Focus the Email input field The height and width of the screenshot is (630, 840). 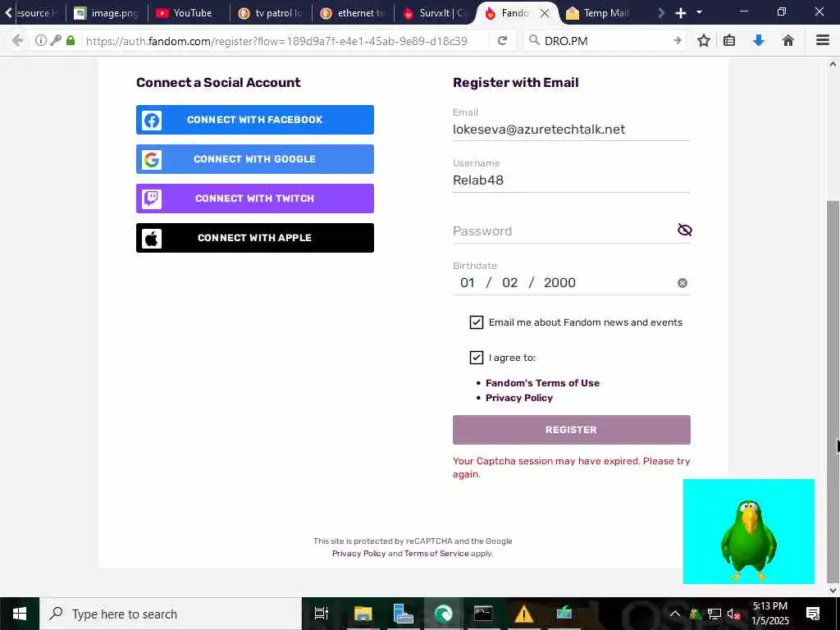point(571,130)
